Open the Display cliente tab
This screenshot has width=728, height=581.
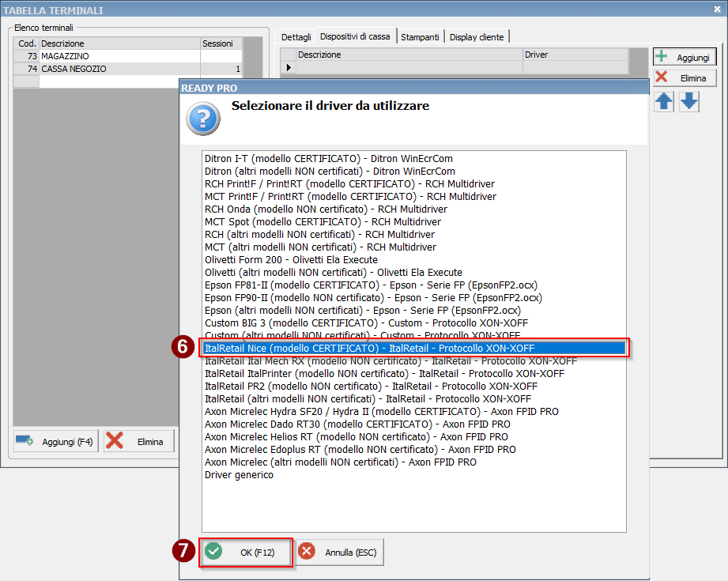pyautogui.click(x=477, y=37)
